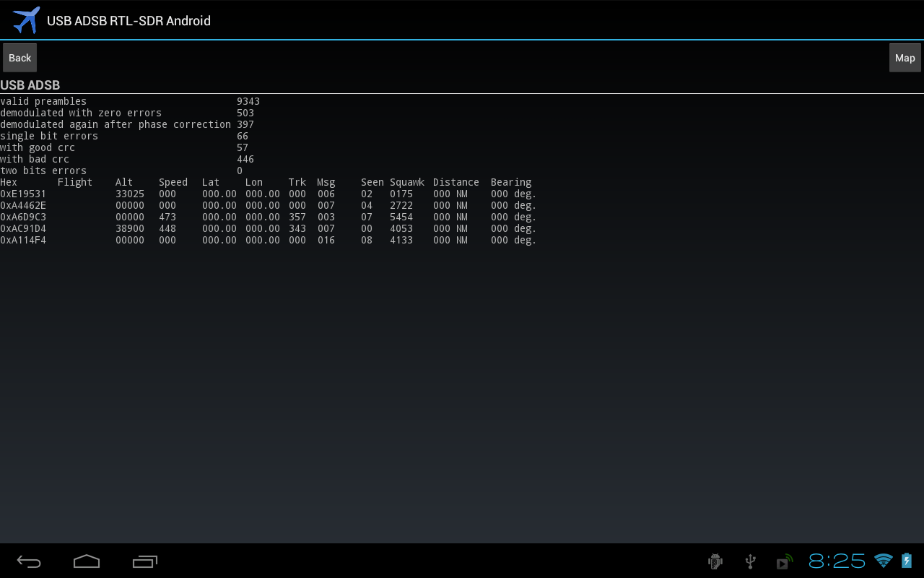The height and width of the screenshot is (578, 924).
Task: Select squawk code 2722
Action: click(x=401, y=205)
